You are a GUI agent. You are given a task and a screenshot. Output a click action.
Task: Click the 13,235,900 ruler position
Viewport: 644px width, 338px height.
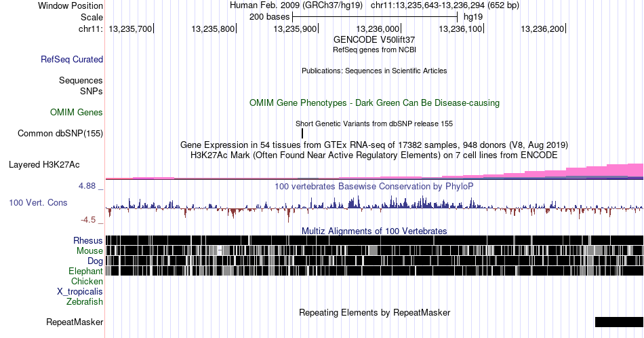coord(296,29)
